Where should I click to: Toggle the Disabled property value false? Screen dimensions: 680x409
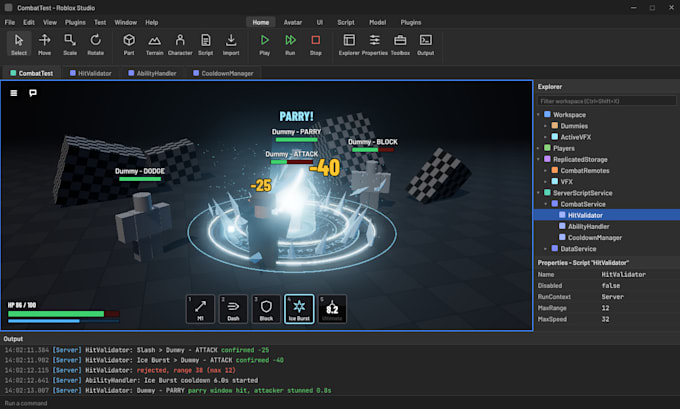pyautogui.click(x=611, y=286)
